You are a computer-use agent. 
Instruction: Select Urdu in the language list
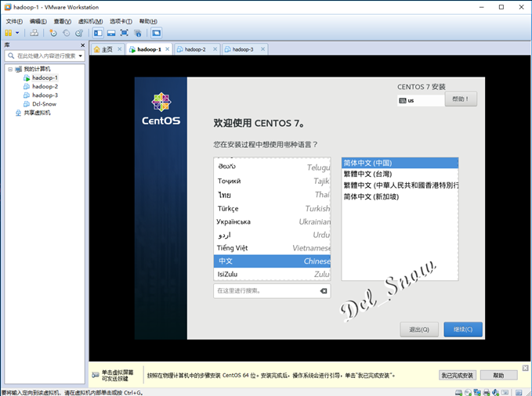click(x=273, y=235)
